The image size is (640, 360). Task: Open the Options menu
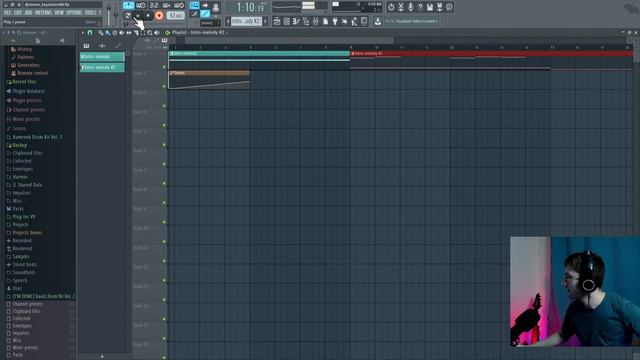74,13
